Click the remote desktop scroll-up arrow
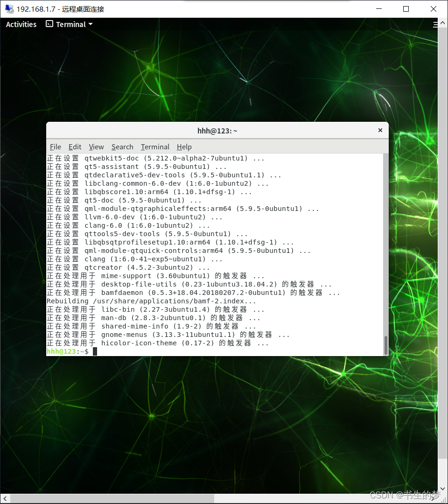448x504 pixels. click(x=442, y=23)
